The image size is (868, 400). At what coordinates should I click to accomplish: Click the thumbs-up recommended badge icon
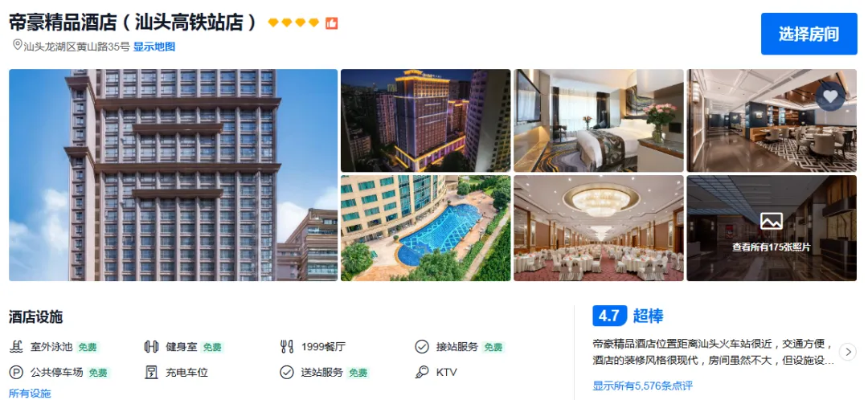[x=332, y=22]
